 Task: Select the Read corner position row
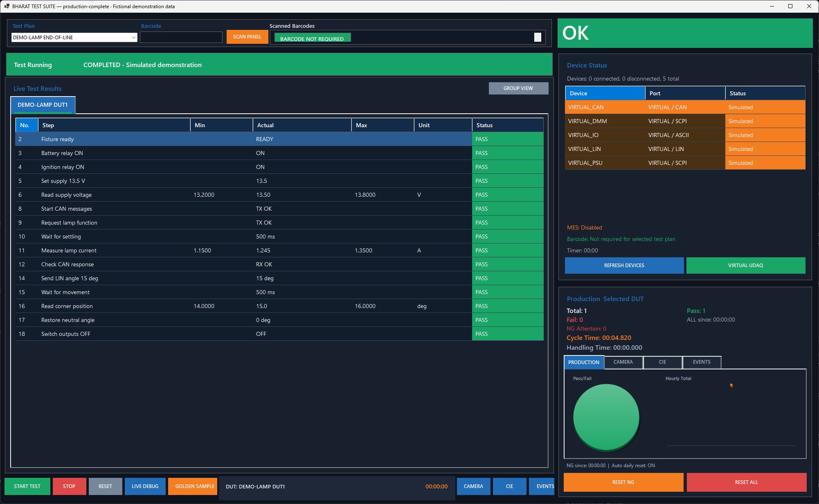pos(279,306)
